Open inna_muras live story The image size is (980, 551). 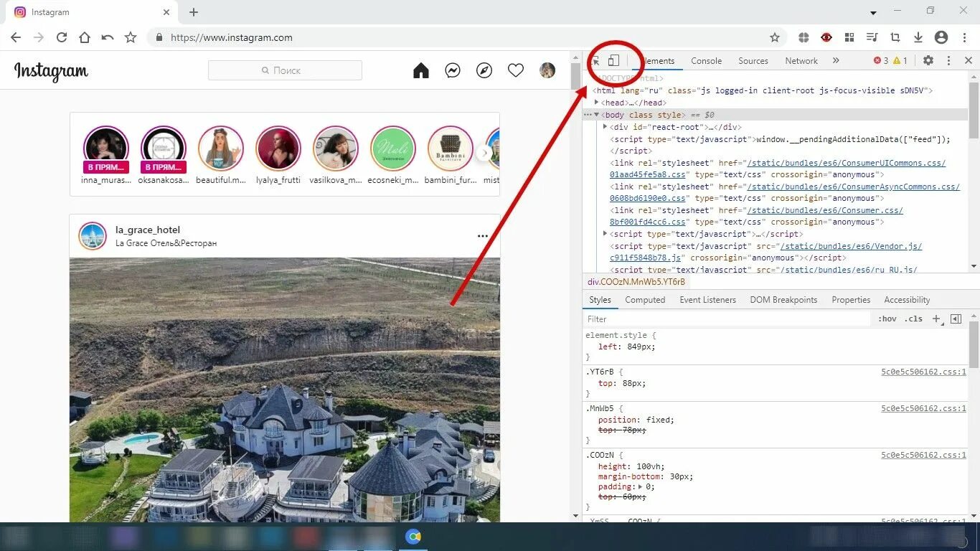[106, 149]
